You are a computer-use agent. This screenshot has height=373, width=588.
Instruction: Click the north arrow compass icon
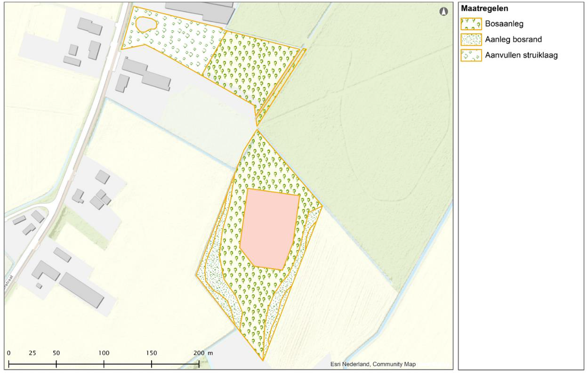coord(443,11)
